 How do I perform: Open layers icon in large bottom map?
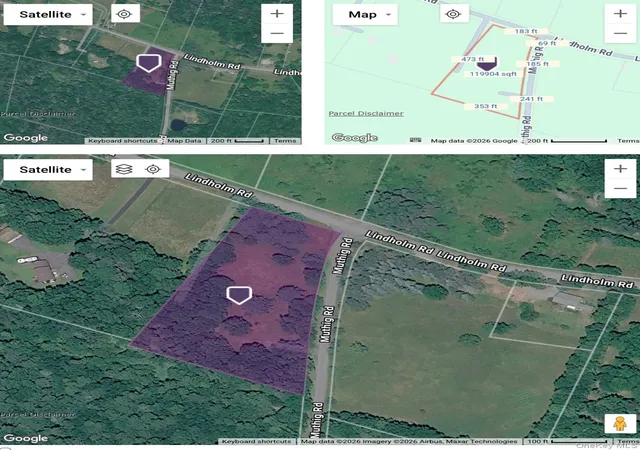124,169
